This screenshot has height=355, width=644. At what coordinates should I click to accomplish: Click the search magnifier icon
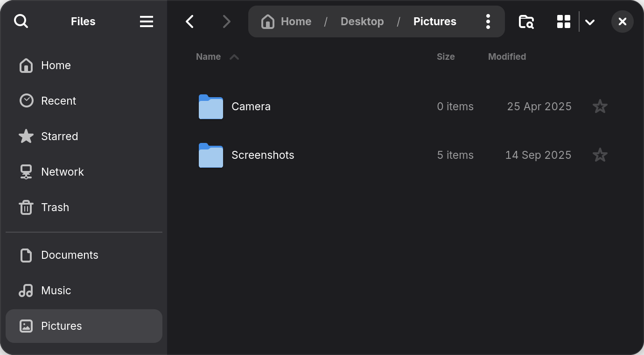coord(21,21)
